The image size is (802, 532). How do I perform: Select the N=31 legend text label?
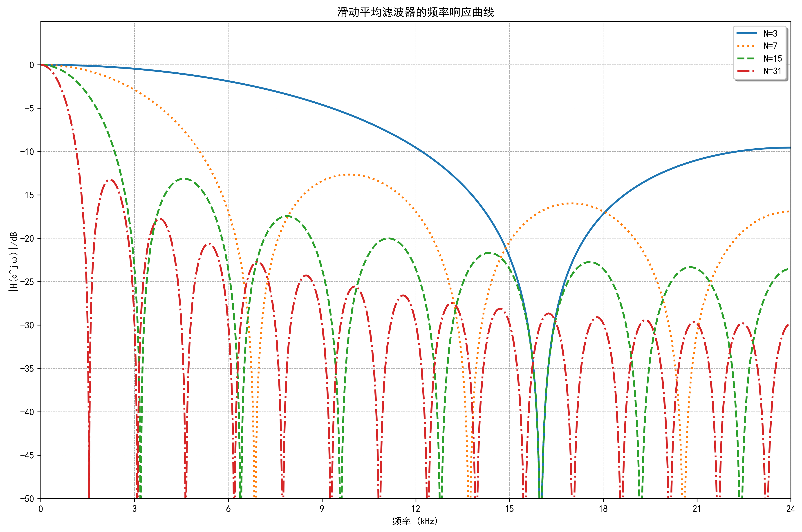(773, 71)
